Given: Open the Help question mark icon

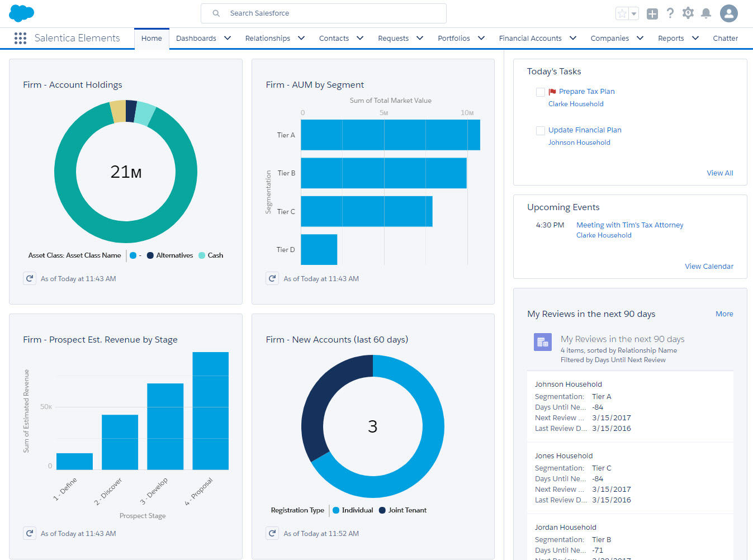Looking at the screenshot, I should 670,13.
